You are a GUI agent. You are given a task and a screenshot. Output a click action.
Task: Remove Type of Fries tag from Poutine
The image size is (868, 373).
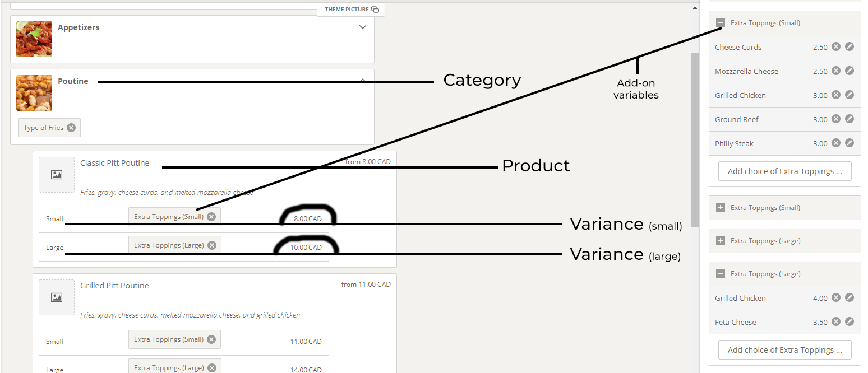tap(71, 128)
